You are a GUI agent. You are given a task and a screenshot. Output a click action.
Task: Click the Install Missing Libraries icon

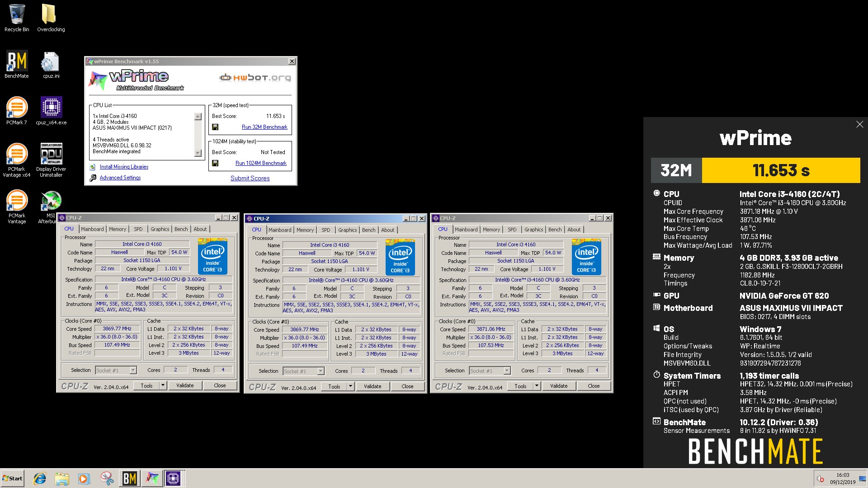[93, 167]
